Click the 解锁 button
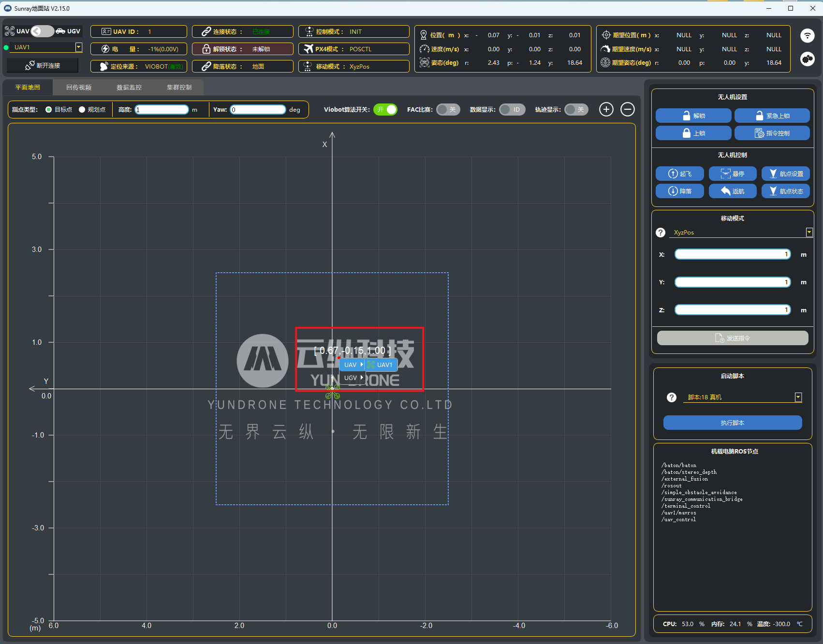 pos(693,116)
